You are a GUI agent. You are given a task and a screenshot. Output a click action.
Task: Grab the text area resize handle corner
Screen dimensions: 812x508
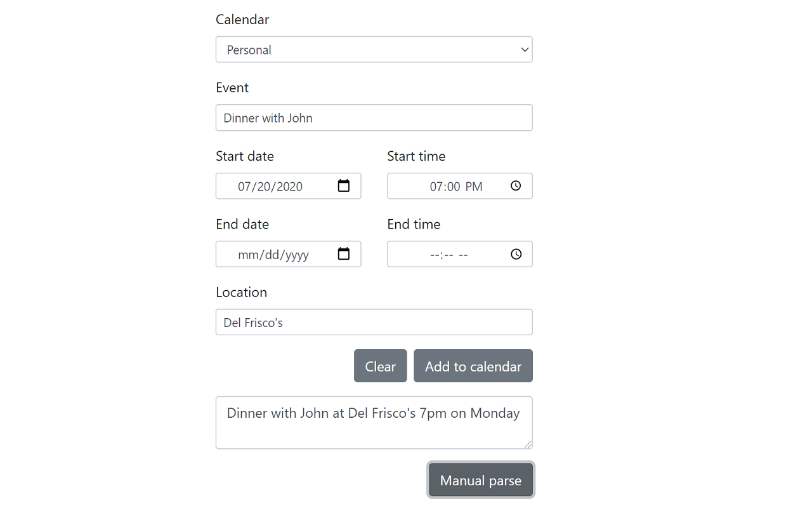(x=527, y=444)
